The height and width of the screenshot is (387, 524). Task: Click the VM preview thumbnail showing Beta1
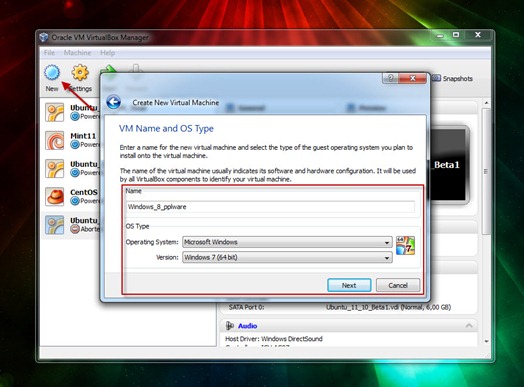(449, 165)
